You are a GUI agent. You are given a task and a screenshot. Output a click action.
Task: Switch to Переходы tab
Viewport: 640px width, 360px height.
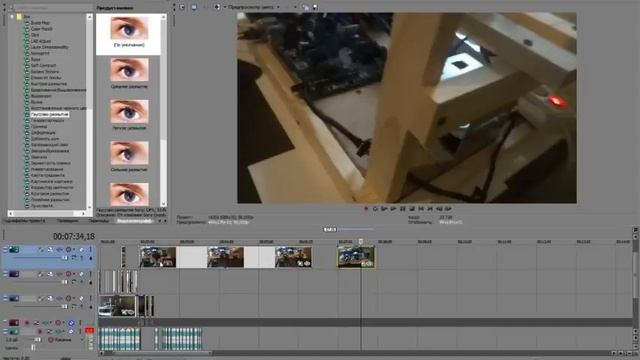tap(99, 220)
